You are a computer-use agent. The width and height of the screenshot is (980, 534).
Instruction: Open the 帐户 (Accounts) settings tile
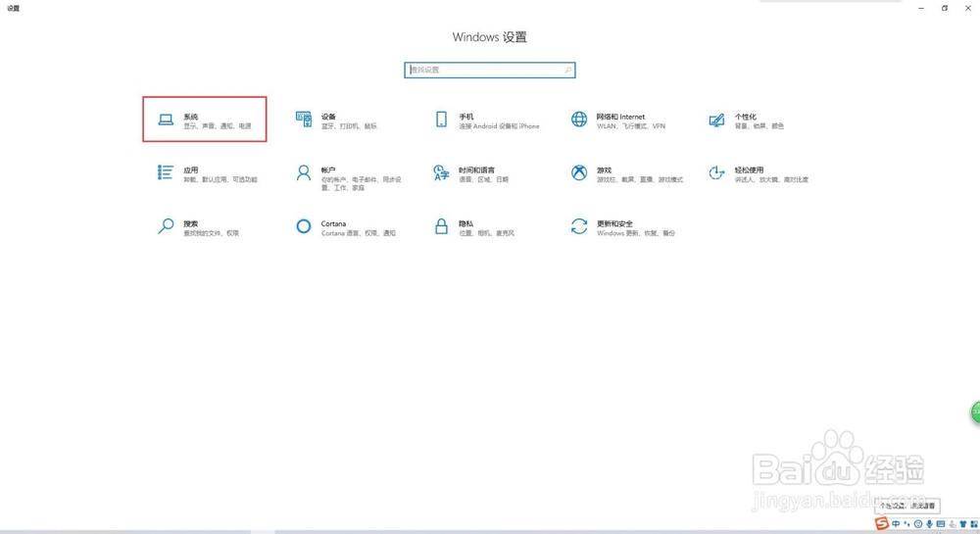pyautogui.click(x=348, y=176)
